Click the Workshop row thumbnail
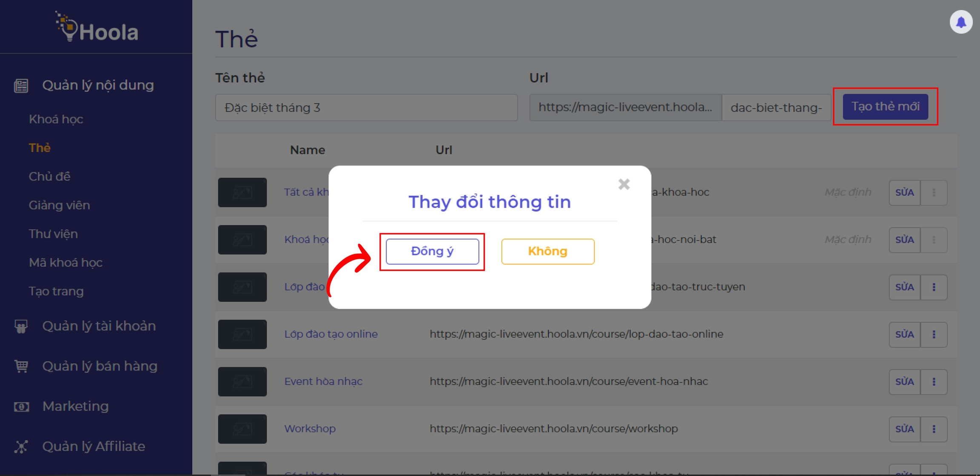This screenshot has height=476, width=980. [242, 429]
